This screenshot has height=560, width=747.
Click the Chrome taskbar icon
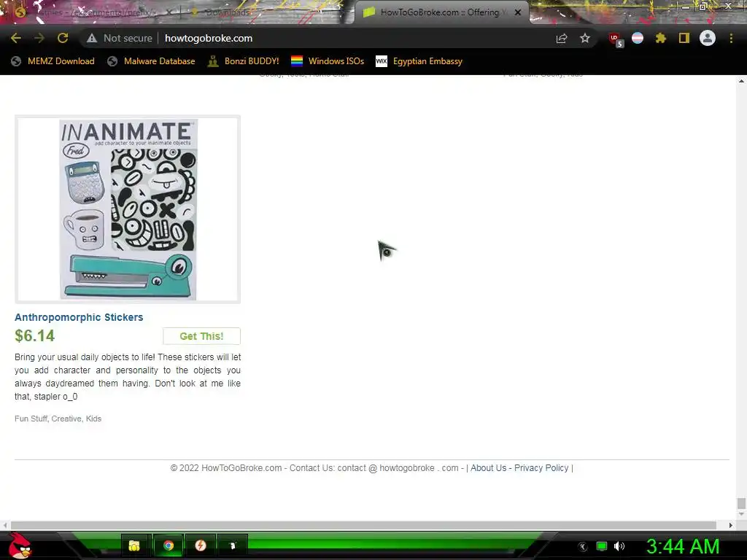click(169, 545)
